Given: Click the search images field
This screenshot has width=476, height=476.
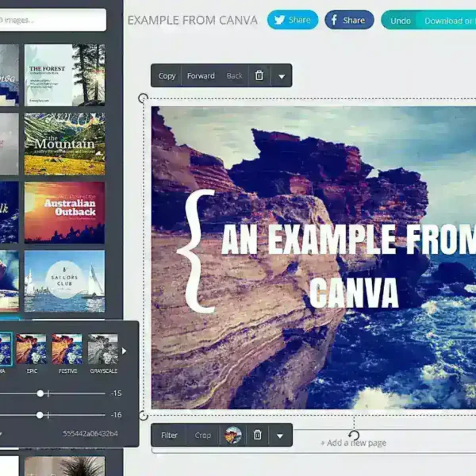Looking at the screenshot, I should click(53, 20).
